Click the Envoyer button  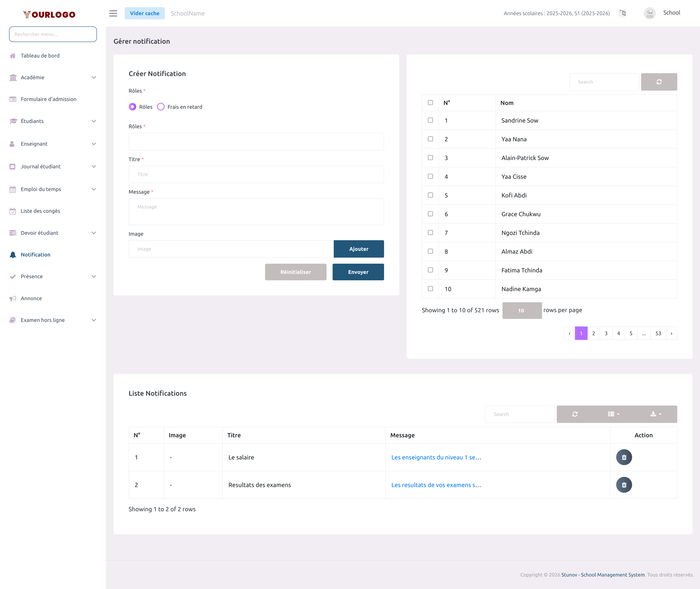pyautogui.click(x=358, y=272)
